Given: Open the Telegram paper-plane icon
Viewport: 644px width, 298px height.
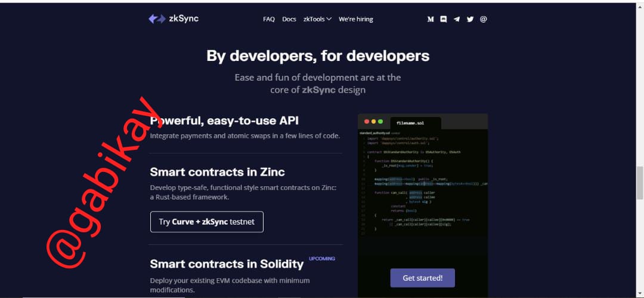Looking at the screenshot, I should [x=457, y=19].
